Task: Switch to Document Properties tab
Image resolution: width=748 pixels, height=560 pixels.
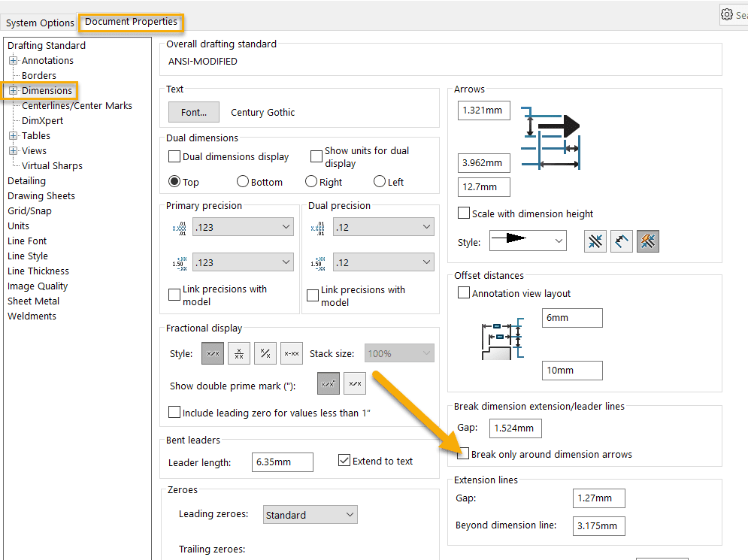Action: (132, 22)
